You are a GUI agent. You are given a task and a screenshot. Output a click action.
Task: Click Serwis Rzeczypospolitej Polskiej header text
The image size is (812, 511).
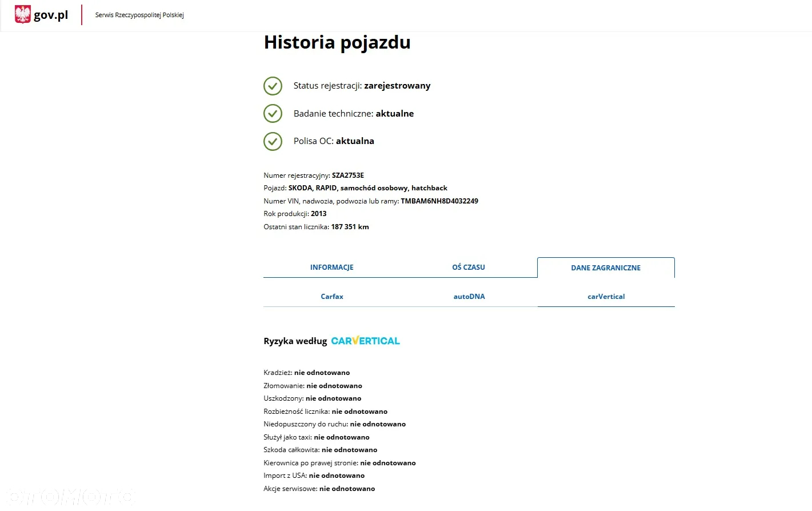click(139, 15)
